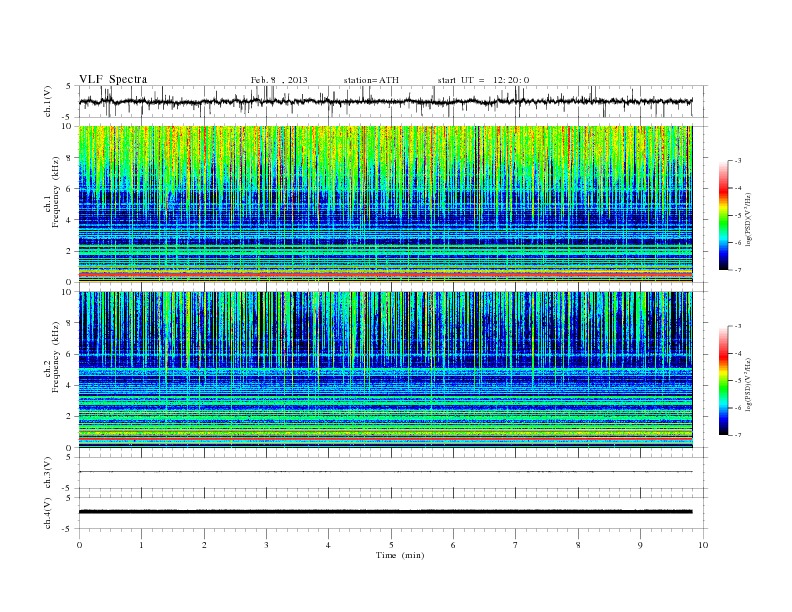Click the time axis tick label "6"

453,545
